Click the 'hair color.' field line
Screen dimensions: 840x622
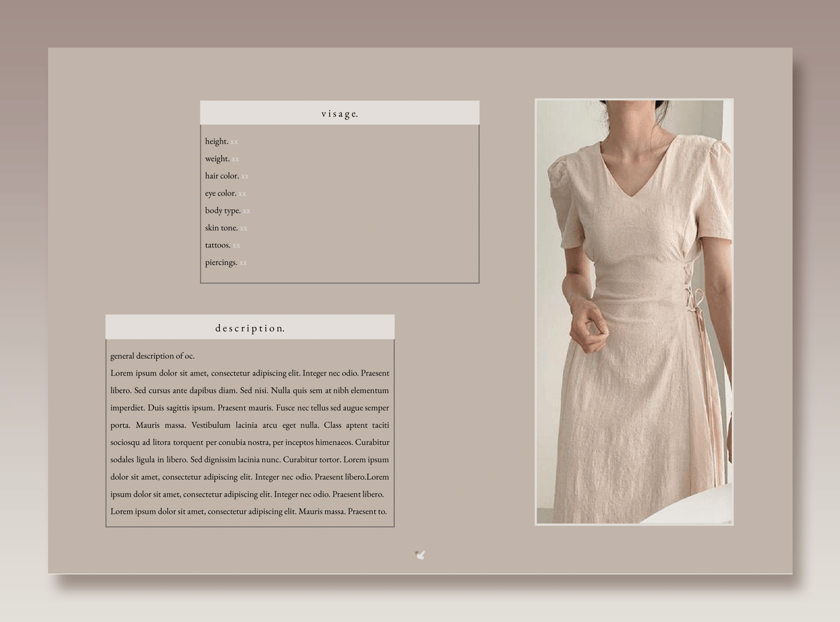(x=227, y=176)
